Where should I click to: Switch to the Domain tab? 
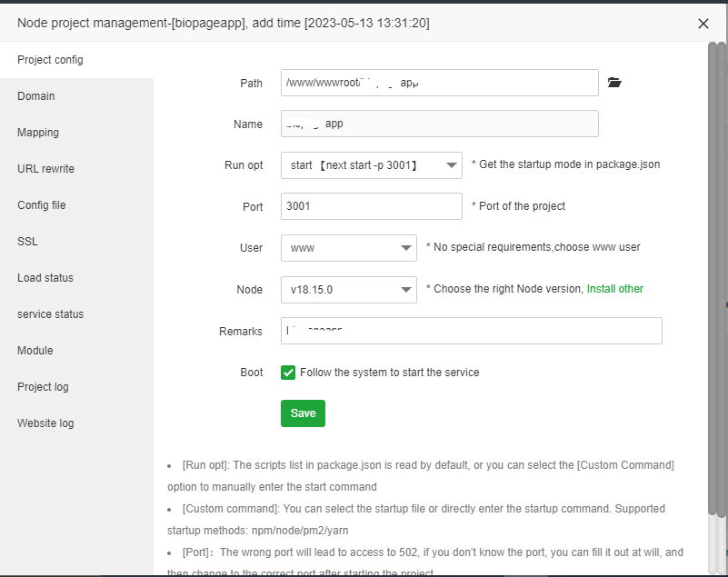tap(36, 96)
